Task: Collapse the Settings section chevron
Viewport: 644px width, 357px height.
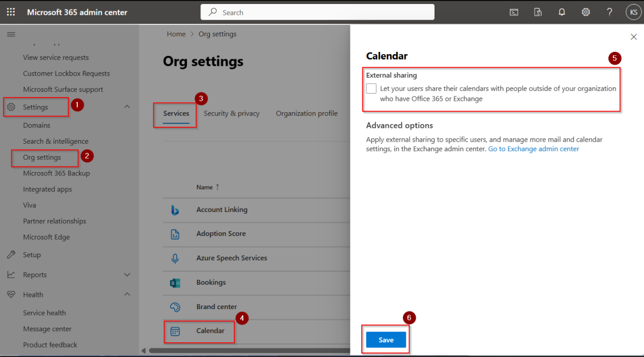Action: 127,107
